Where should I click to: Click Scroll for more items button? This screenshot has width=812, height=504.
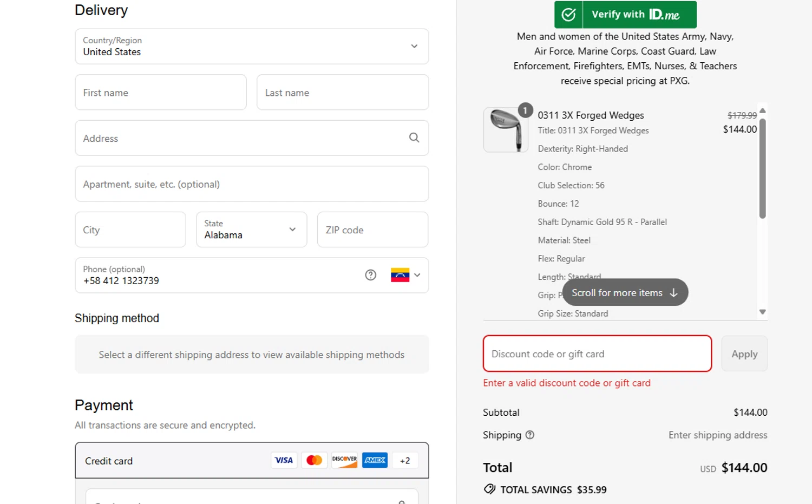[625, 292]
